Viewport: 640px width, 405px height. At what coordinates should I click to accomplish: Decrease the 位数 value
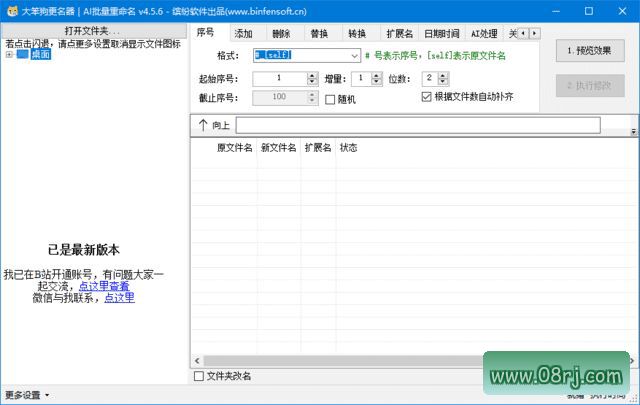[443, 82]
